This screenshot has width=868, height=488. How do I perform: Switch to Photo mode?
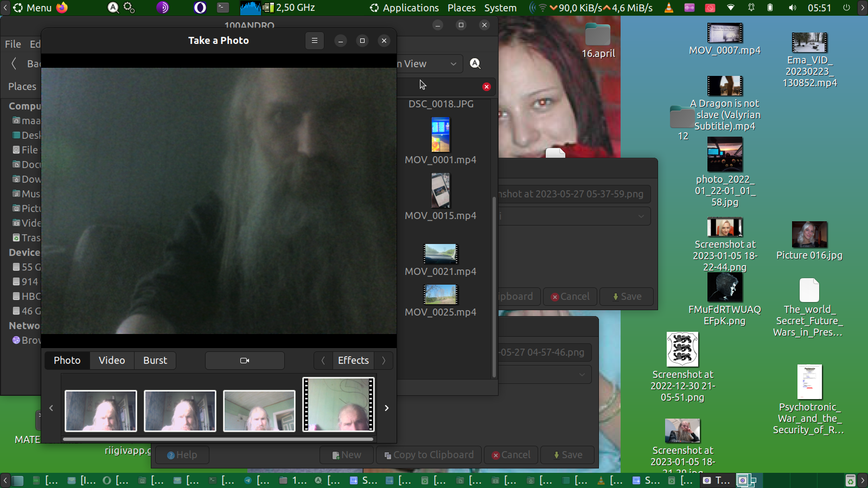pyautogui.click(x=67, y=361)
